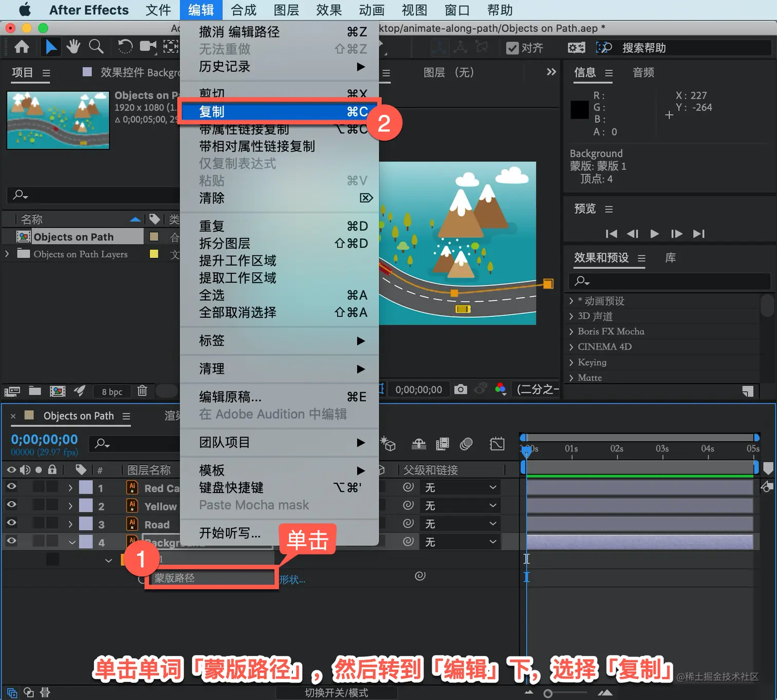The width and height of the screenshot is (777, 700).
Task: Open the 文件 menu in the menu bar
Action: coord(158,10)
